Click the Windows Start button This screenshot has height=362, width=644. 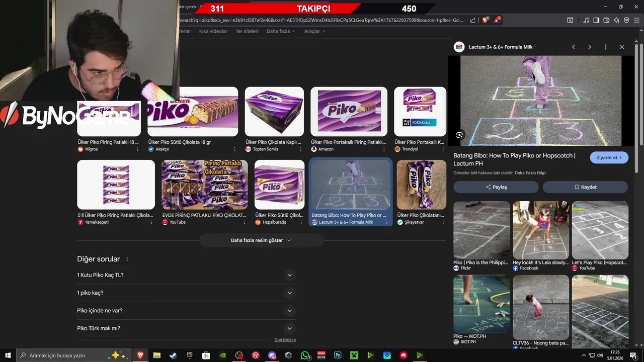[8, 355]
